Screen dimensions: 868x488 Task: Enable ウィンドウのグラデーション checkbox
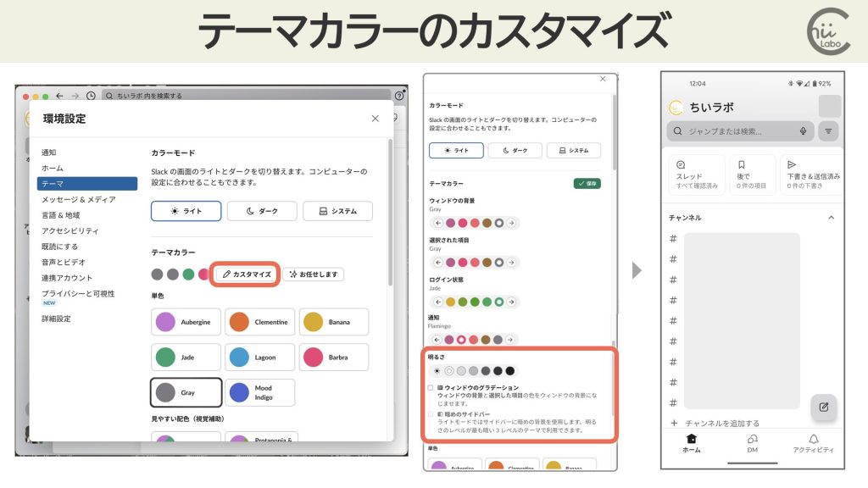coord(431,388)
